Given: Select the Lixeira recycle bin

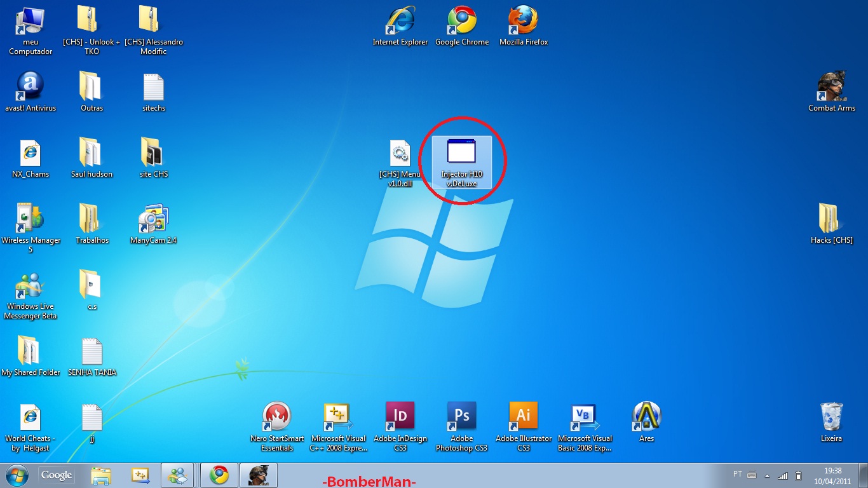Looking at the screenshot, I should [832, 423].
